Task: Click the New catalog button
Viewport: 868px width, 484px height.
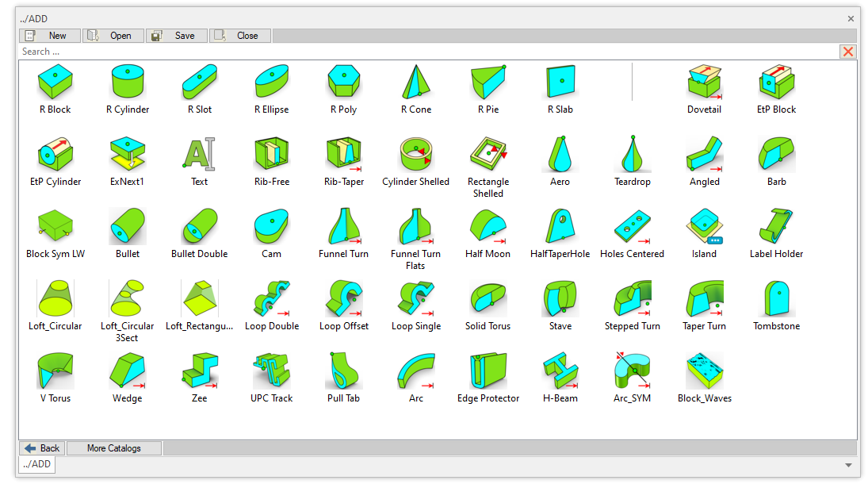Action: (50, 36)
